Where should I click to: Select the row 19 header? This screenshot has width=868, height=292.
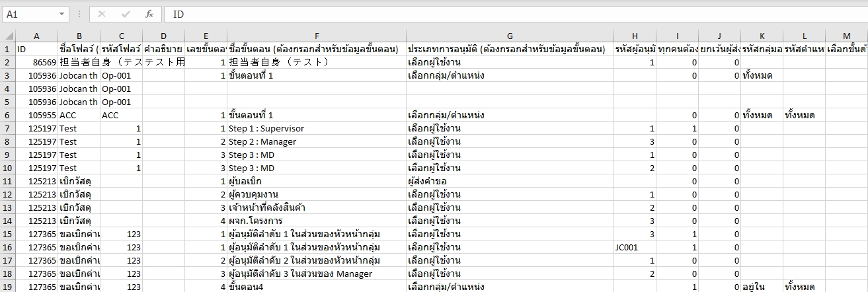coord(7,287)
